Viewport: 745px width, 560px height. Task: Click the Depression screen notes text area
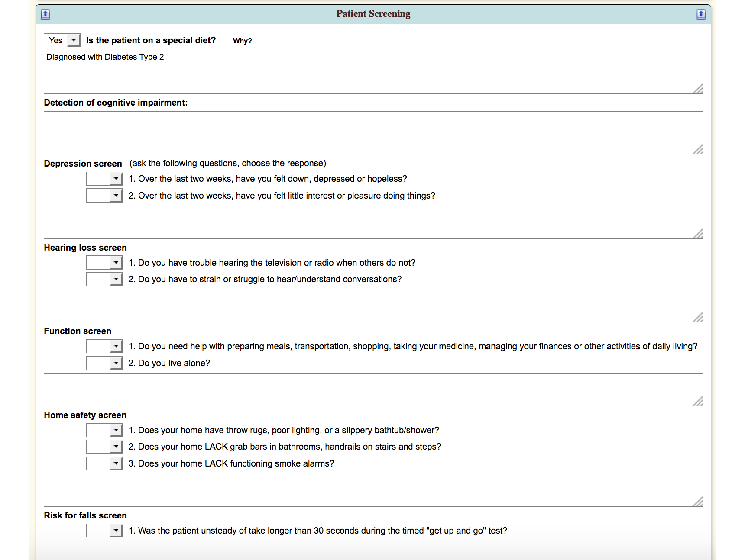[373, 222]
